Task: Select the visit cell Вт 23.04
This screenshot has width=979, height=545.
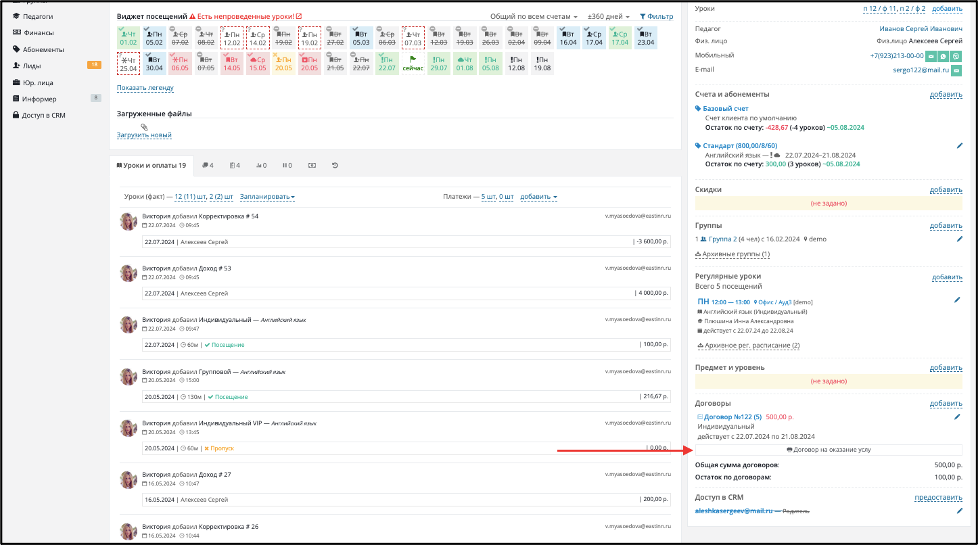Action: click(646, 38)
